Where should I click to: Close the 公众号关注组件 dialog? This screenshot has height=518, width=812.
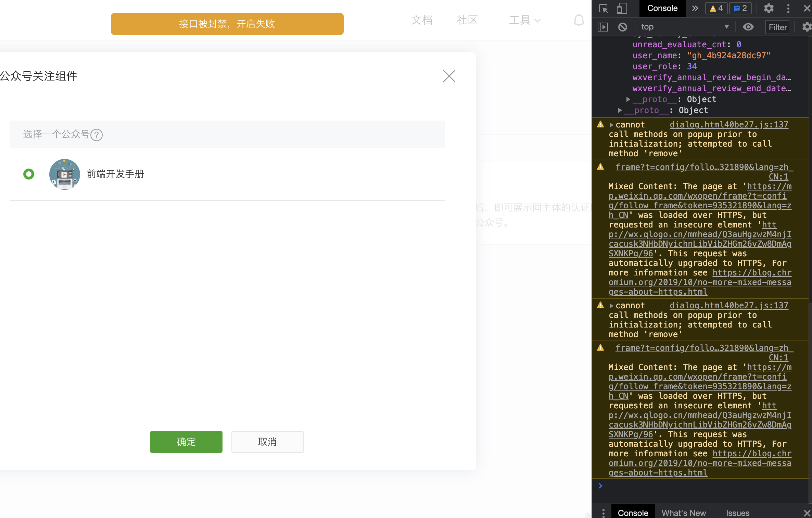(449, 76)
